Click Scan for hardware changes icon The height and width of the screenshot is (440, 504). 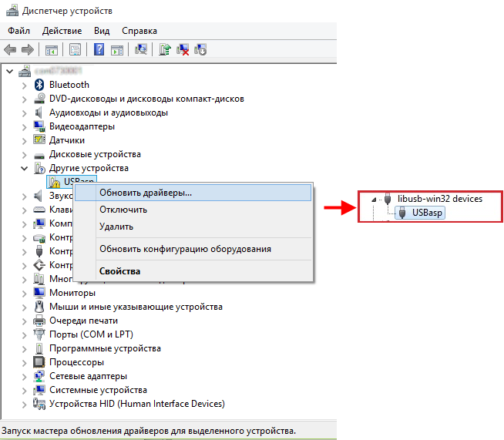coord(141,49)
